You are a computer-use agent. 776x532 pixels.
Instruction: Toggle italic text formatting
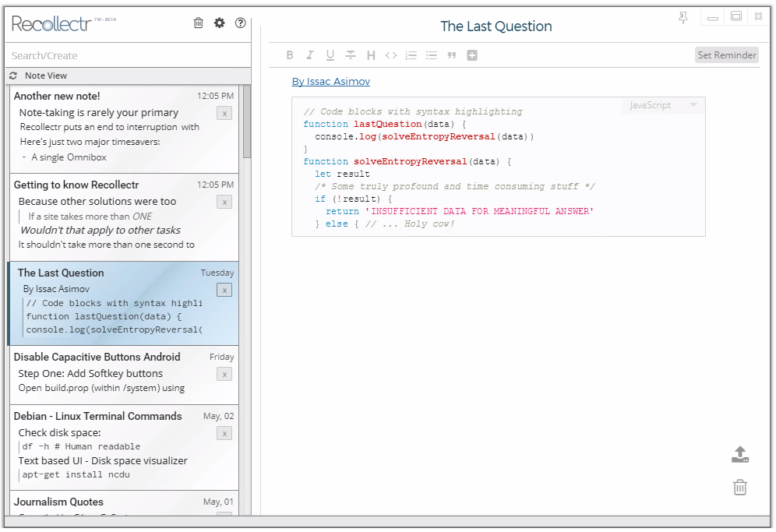pos(310,55)
